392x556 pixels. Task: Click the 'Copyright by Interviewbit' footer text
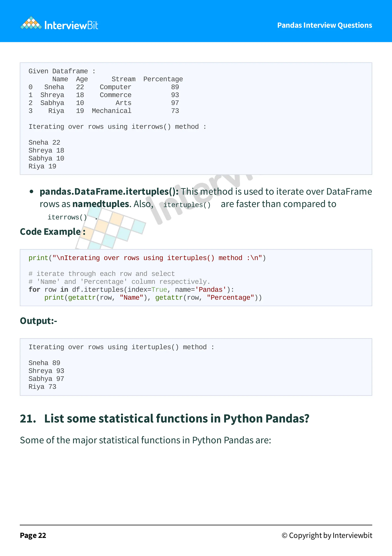click(x=327, y=536)
